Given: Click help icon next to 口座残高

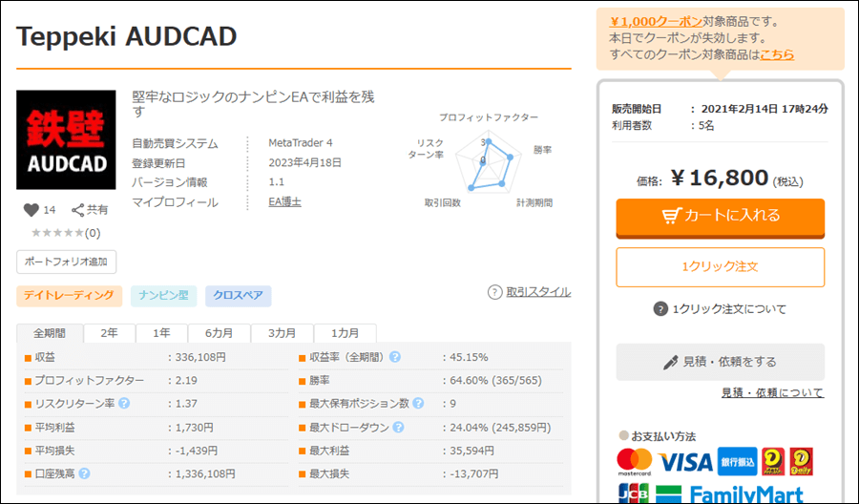Looking at the screenshot, I should (x=84, y=473).
